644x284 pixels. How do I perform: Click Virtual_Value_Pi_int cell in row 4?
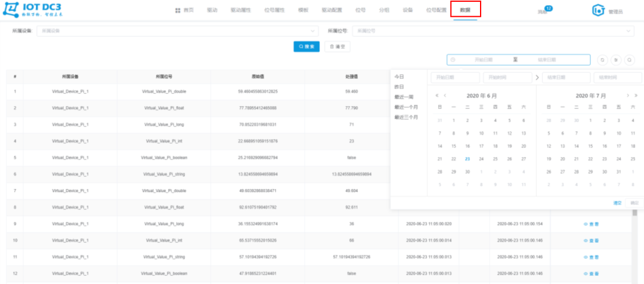point(164,141)
